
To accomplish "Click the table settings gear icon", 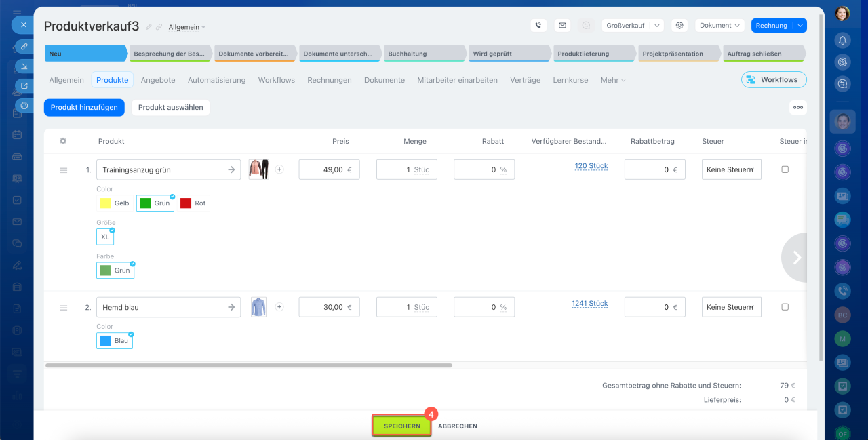I will click(63, 141).
